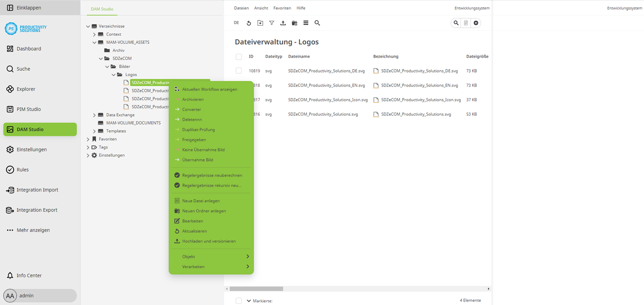The image size is (644, 305).
Task: Click Aktuellen Workflow anzeigen in the context menu
Action: (210, 89)
